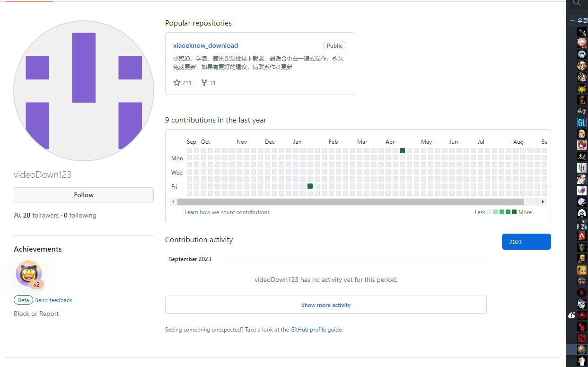
Task: Click the dark green April contribution square
Action: click(x=402, y=151)
